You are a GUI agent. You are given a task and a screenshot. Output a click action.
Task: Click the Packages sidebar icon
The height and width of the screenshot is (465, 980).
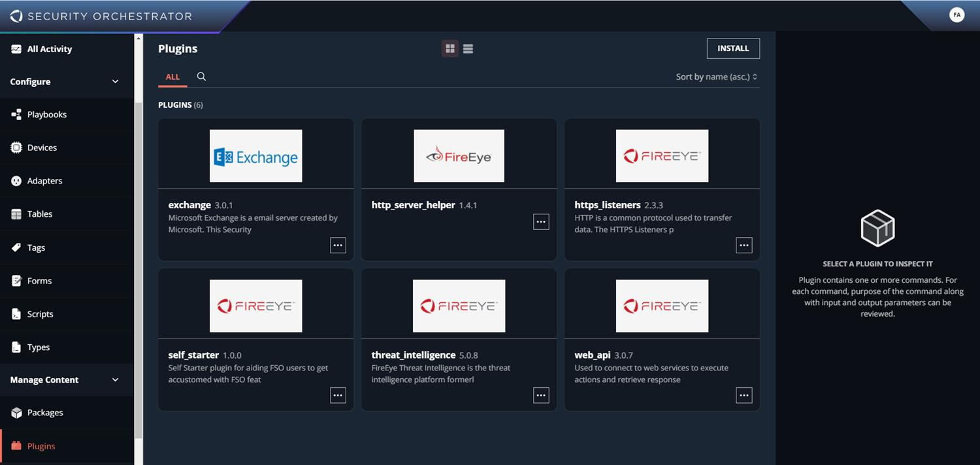point(16,413)
